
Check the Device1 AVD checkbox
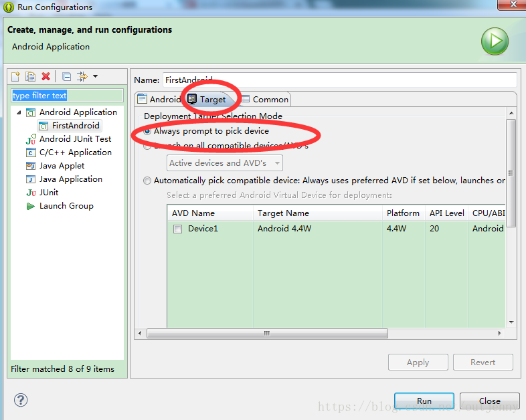tap(177, 229)
